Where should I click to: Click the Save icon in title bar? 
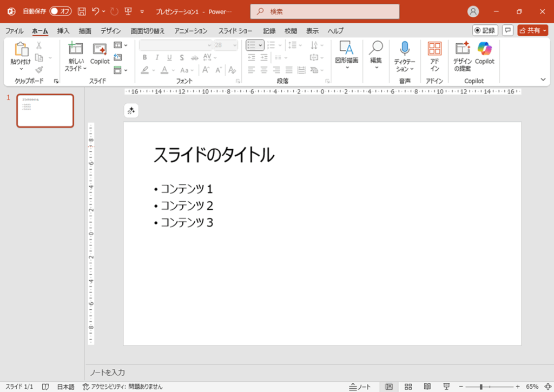pos(82,11)
